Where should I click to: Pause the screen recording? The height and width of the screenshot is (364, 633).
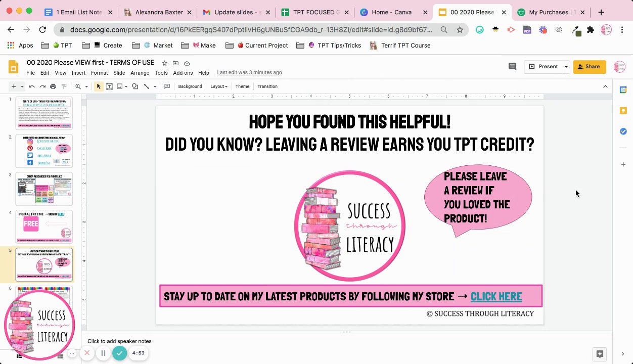point(103,353)
